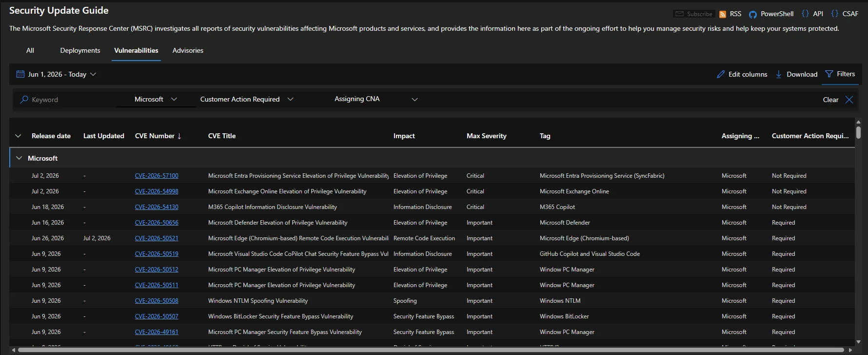Open the CVE-2026-50521 link
This screenshot has width=868, height=355.
pyautogui.click(x=157, y=238)
